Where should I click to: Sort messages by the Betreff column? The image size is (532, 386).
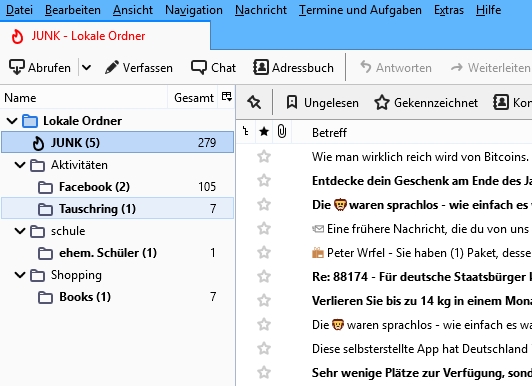click(412, 132)
